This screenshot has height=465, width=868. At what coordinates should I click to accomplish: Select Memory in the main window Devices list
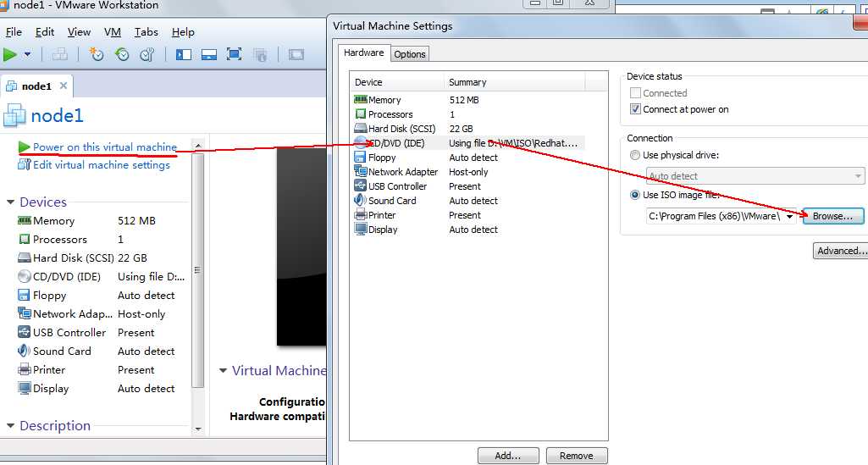tap(102, 221)
